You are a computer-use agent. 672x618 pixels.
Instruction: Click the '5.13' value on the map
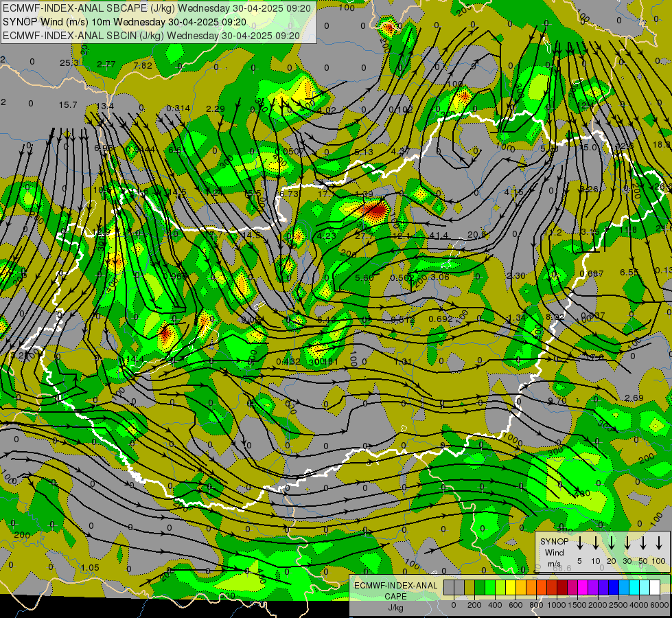[364, 152]
